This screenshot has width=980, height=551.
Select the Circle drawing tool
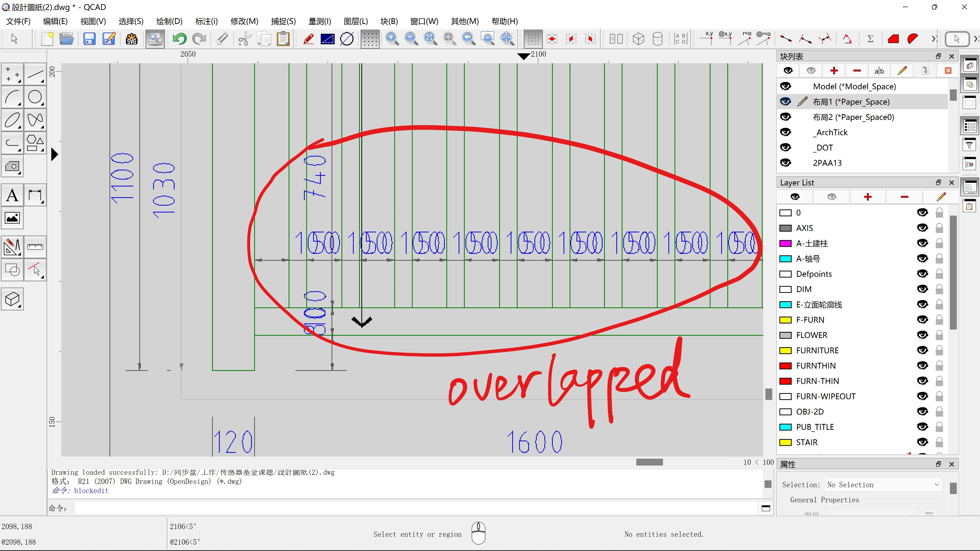tap(35, 97)
